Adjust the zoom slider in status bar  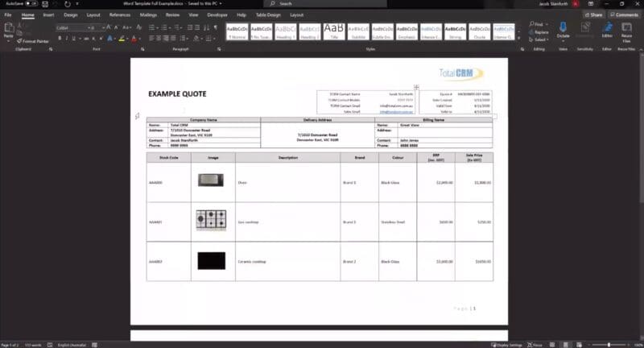609,344
